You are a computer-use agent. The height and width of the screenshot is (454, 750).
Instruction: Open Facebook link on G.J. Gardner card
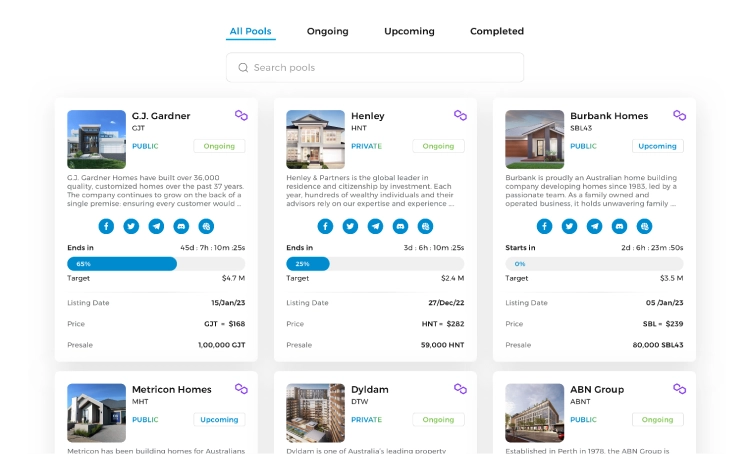click(106, 226)
